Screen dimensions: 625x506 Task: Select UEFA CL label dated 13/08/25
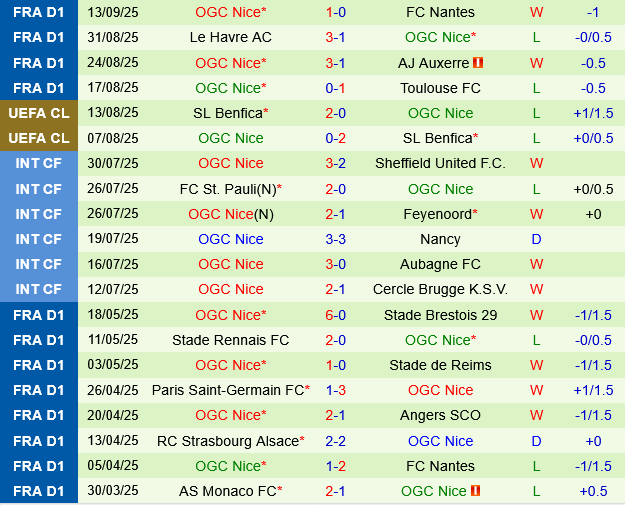point(39,113)
